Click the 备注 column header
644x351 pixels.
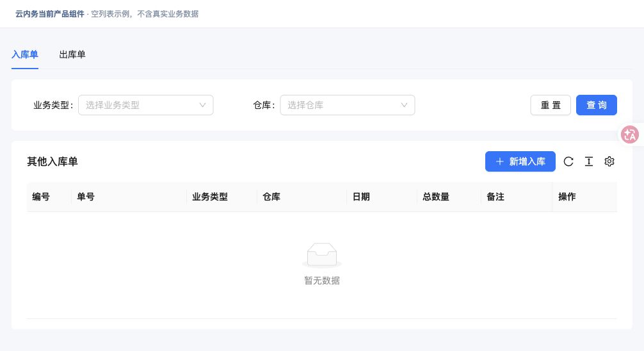[517, 197]
